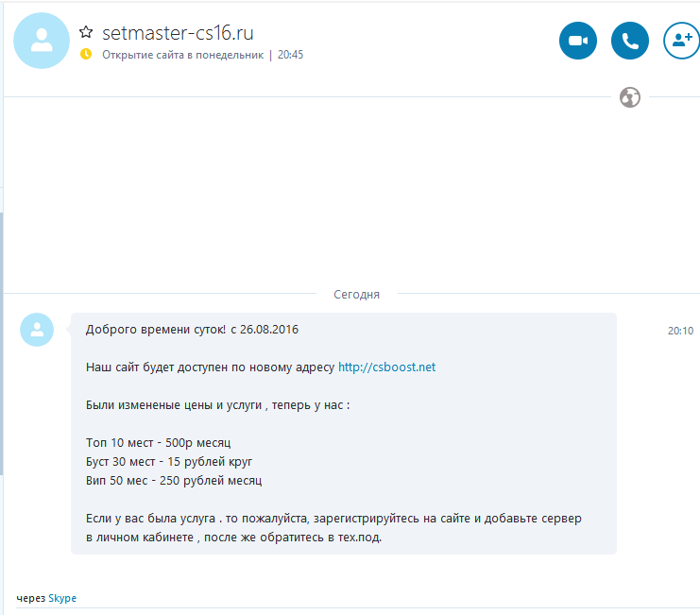Open the http://csboost.net link
The image size is (700, 615).
(386, 367)
